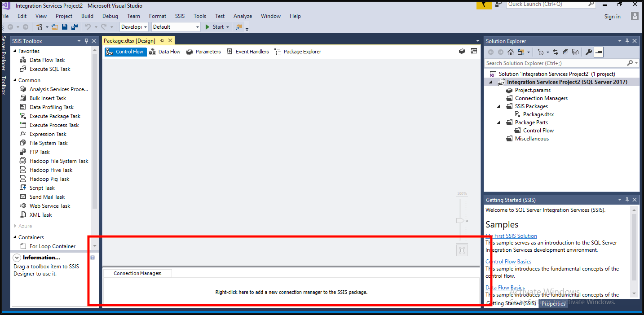Image resolution: width=644 pixels, height=315 pixels.
Task: Toggle auto-hide pin on SSIS Toolbox panel
Action: tap(86, 41)
